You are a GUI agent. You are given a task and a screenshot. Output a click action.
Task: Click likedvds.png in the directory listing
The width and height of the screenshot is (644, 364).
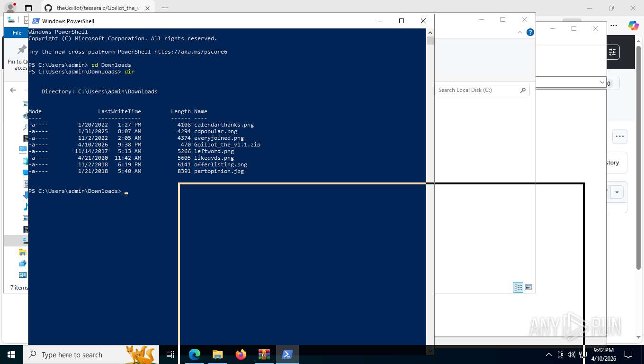tap(214, 158)
